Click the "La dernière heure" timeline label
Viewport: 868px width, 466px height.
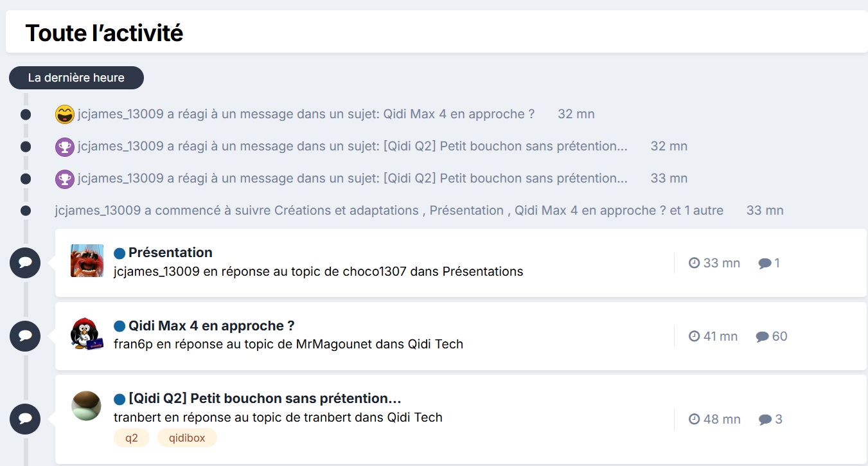click(76, 78)
